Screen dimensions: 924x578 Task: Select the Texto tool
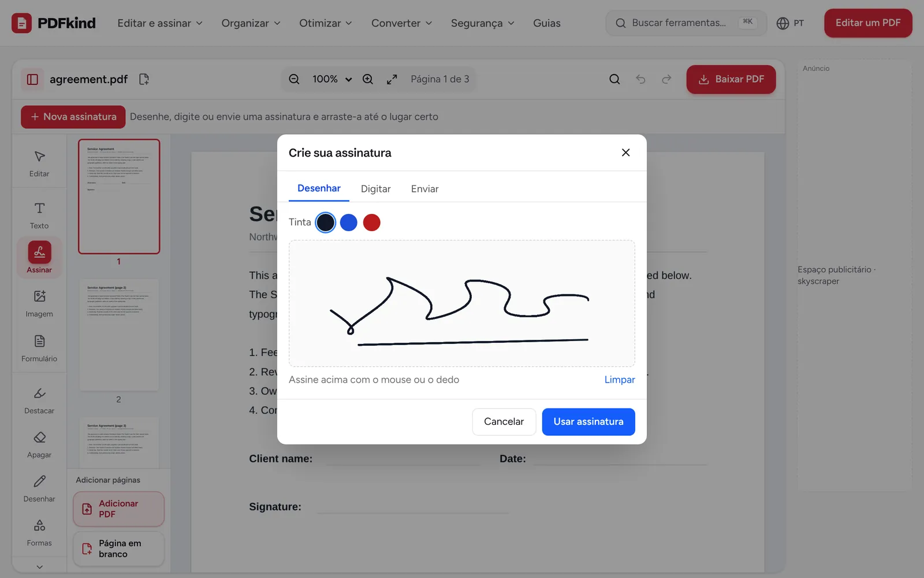[x=39, y=216]
